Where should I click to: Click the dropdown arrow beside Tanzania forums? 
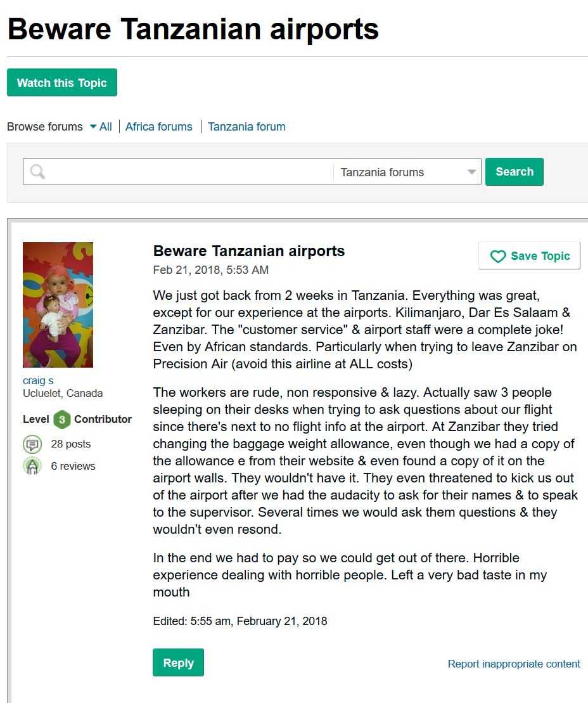pyautogui.click(x=471, y=172)
